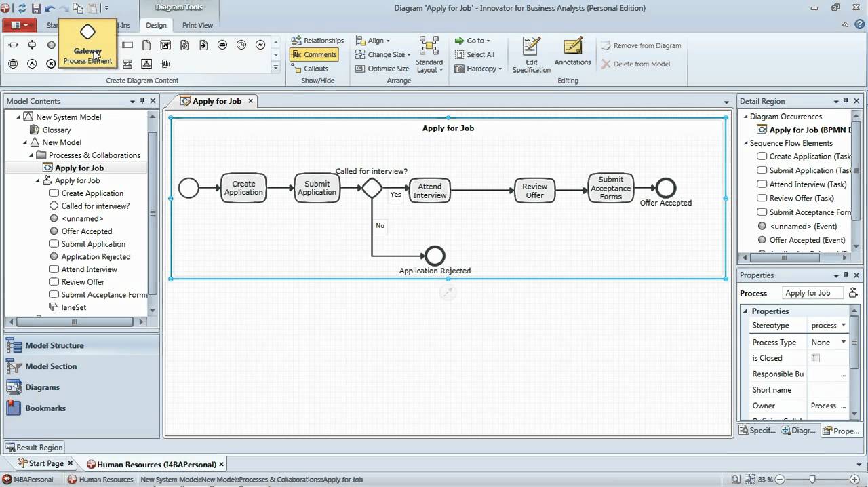Click the Process name input field
This screenshot has height=487, width=868.
pos(812,293)
